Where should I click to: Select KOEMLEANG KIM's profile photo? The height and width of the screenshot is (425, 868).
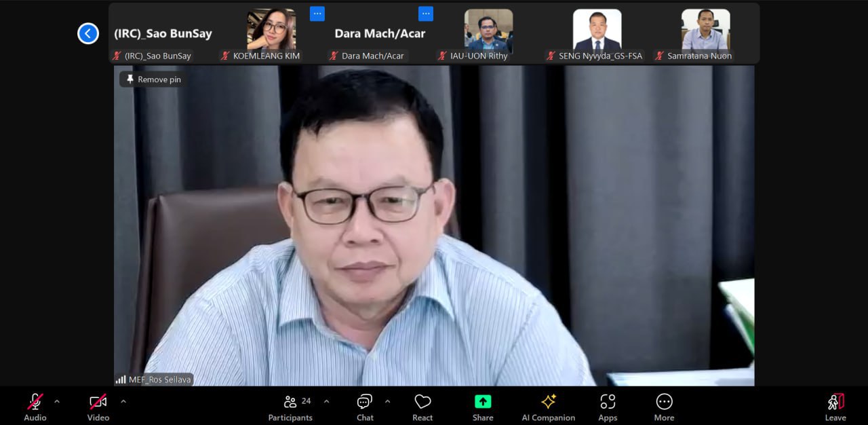click(x=271, y=29)
